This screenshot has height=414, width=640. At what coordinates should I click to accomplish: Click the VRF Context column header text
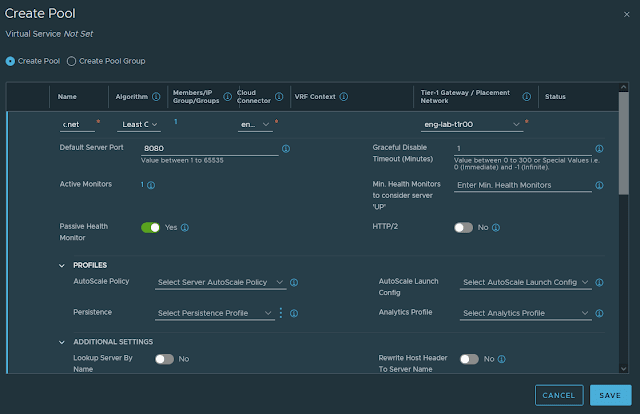[x=315, y=97]
